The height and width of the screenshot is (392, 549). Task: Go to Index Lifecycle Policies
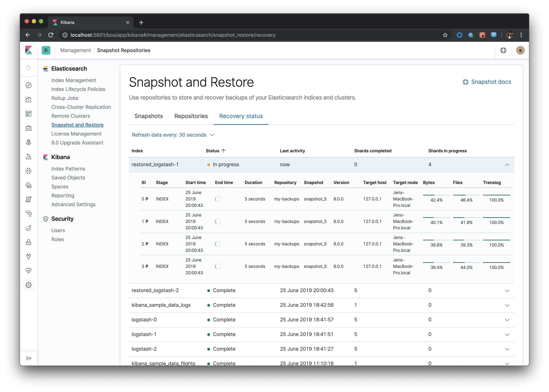78,89
